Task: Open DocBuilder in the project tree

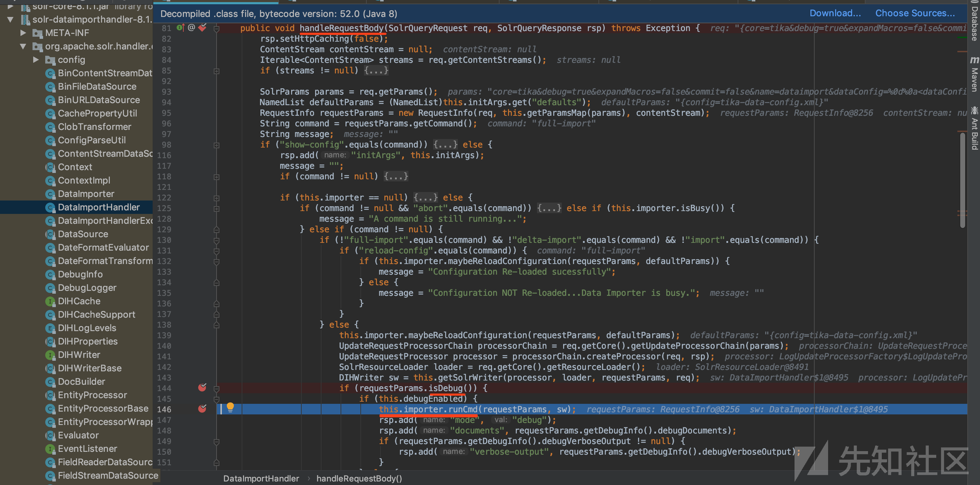Action: pos(81,381)
